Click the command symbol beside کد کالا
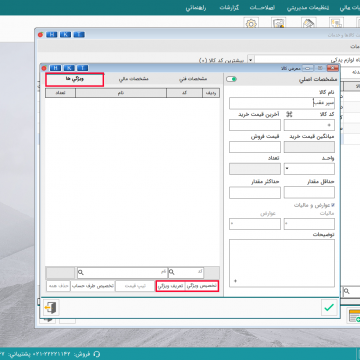 289,114
